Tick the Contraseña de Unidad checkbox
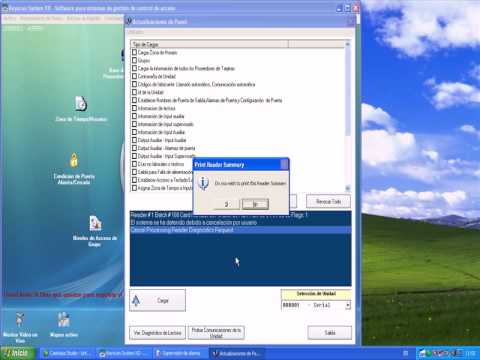 click(134, 76)
